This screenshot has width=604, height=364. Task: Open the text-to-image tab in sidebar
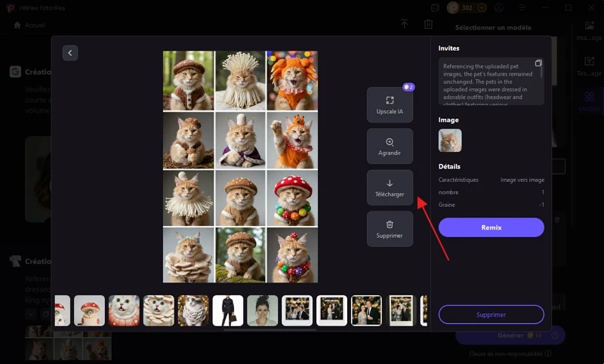pos(589,66)
